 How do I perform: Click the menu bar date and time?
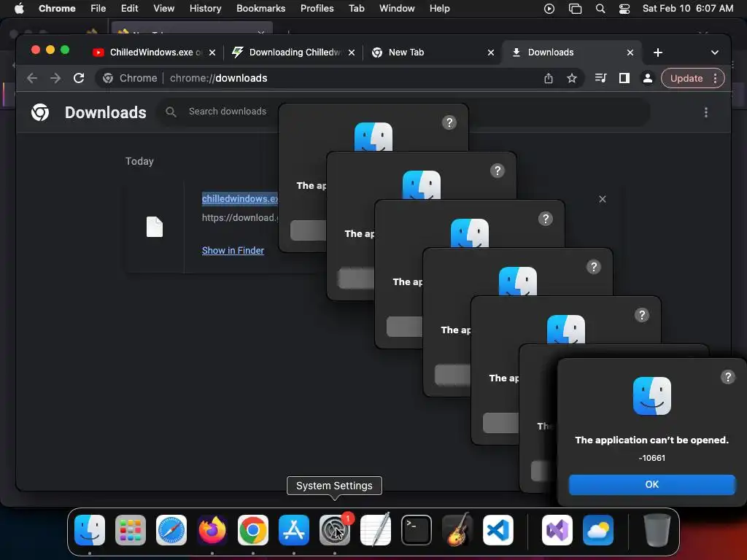click(x=687, y=9)
